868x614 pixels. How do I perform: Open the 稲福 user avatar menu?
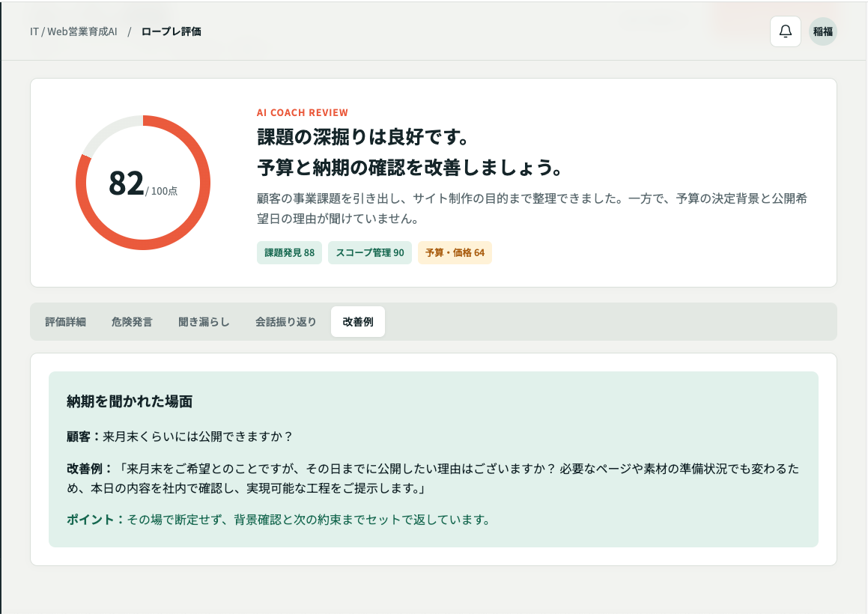(x=822, y=31)
